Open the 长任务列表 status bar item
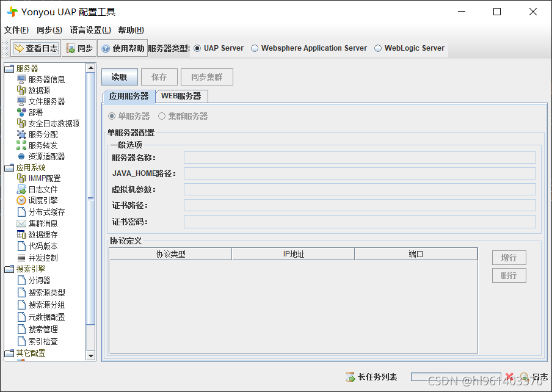Image resolution: width=552 pixels, height=392 pixels. [371, 377]
